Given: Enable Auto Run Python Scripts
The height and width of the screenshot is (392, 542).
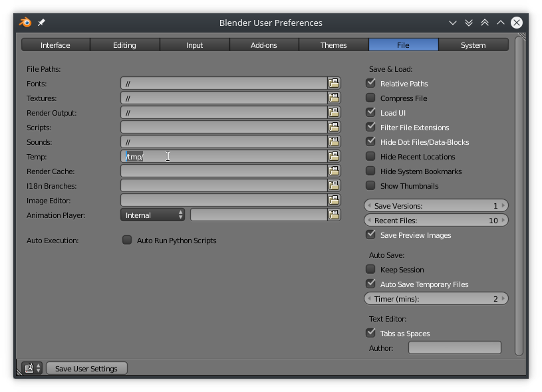Looking at the screenshot, I should [127, 240].
